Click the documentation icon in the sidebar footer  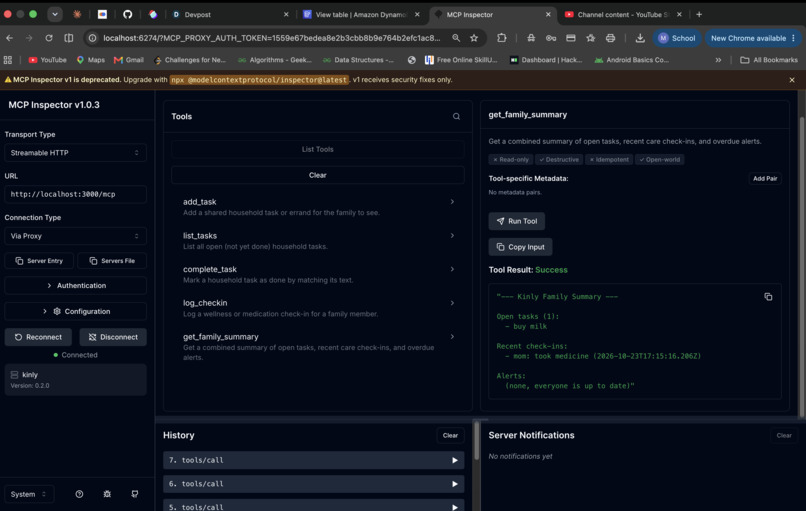tap(135, 494)
